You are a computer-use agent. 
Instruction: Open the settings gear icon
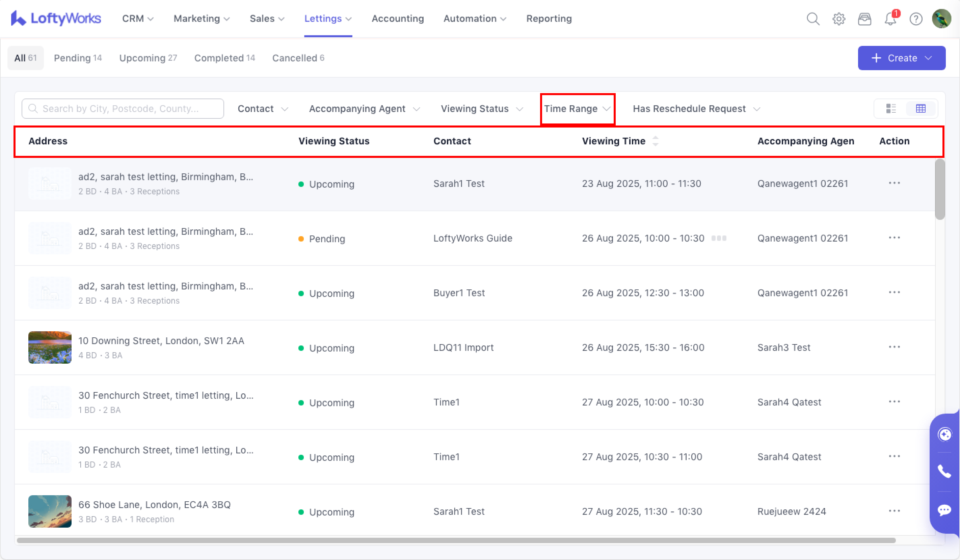pyautogui.click(x=838, y=19)
